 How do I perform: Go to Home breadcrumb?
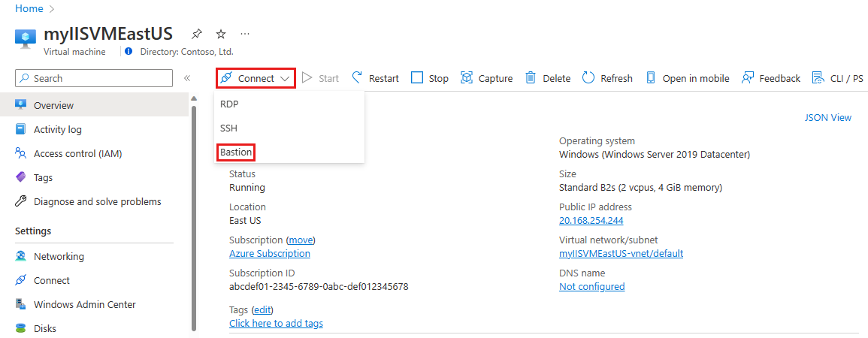point(29,9)
